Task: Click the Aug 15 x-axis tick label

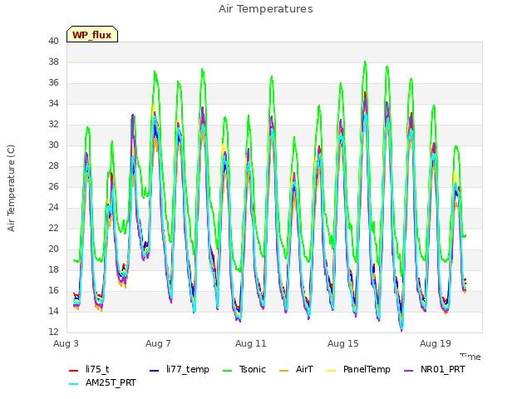Action: [x=343, y=343]
